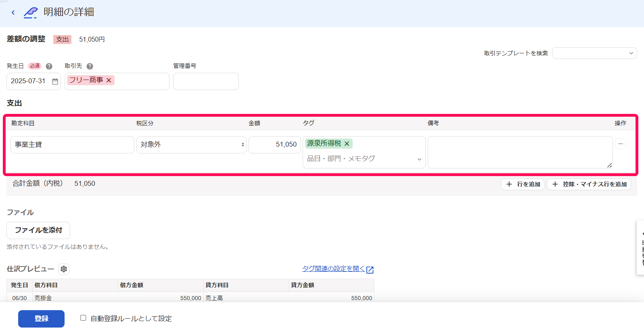Image resolution: width=644 pixels, height=334 pixels.
Task: Click the 51,050円 amount beside the 支出 badge
Action: point(92,39)
